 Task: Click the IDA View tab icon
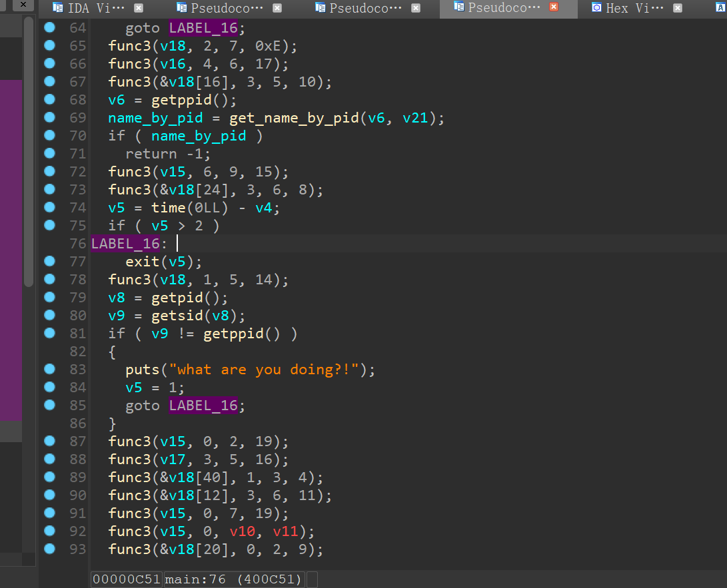pos(58,8)
